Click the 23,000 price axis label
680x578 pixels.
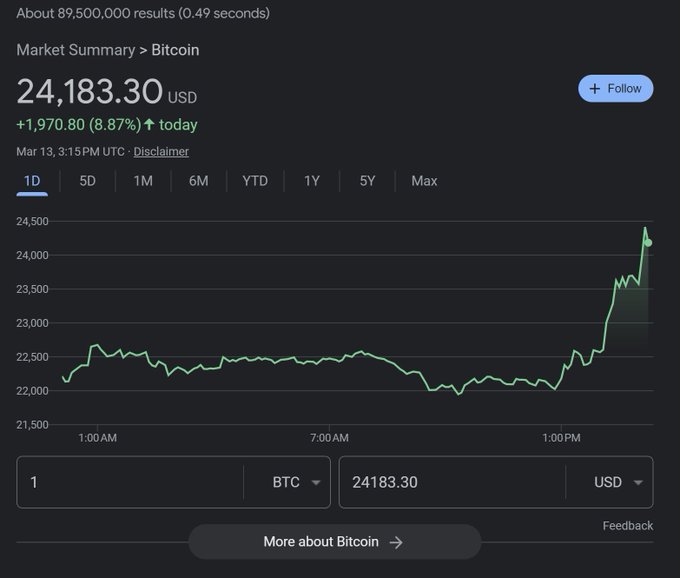tap(33, 323)
